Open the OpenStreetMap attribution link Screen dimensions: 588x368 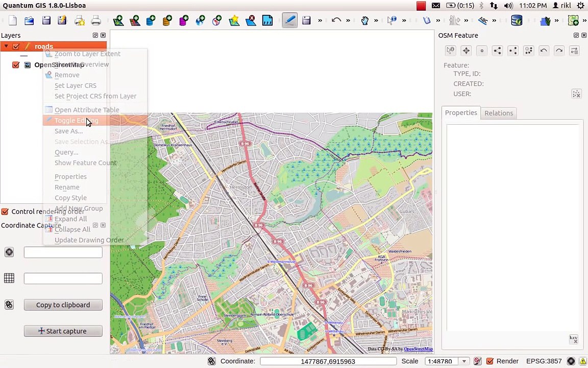click(418, 349)
